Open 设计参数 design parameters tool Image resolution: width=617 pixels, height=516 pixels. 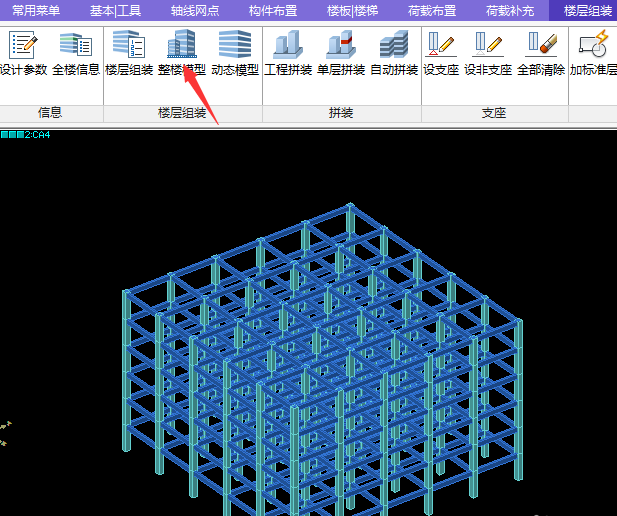pyautogui.click(x=23, y=53)
